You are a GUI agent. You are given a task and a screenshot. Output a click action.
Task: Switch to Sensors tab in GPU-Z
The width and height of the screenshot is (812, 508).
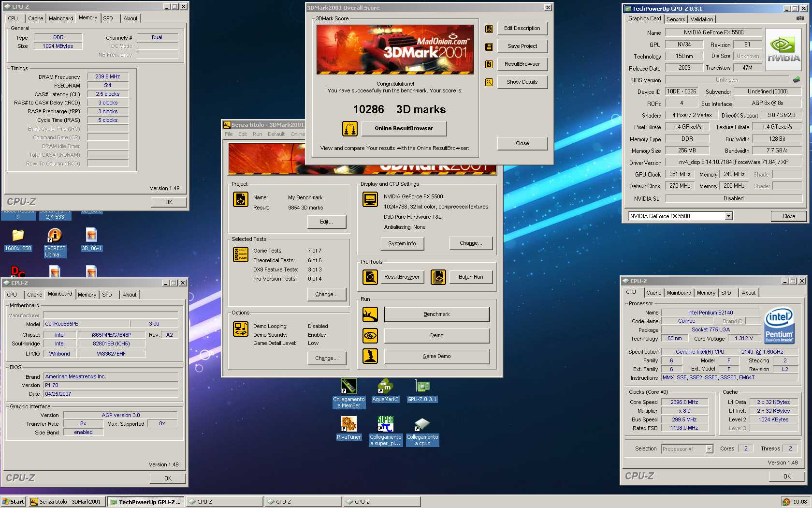(x=676, y=19)
